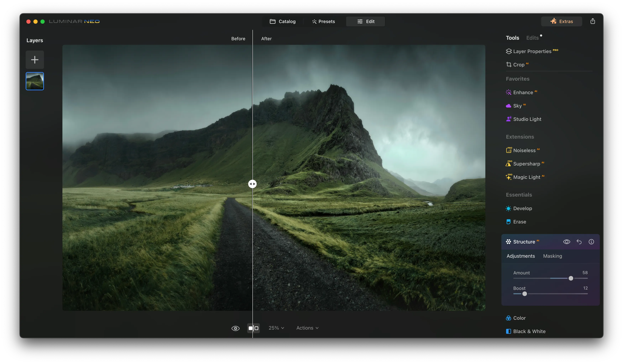
Task: Add a new layer with the plus button
Action: (35, 60)
